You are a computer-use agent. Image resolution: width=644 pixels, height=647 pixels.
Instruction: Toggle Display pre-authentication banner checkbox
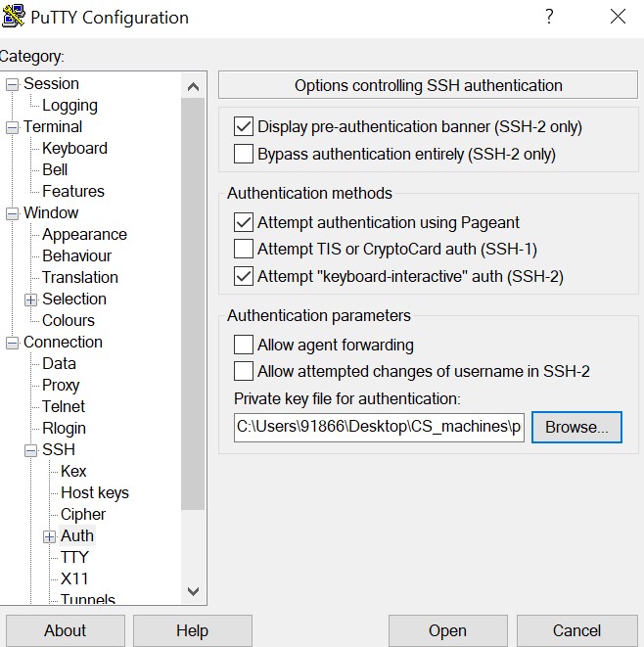[x=244, y=126]
